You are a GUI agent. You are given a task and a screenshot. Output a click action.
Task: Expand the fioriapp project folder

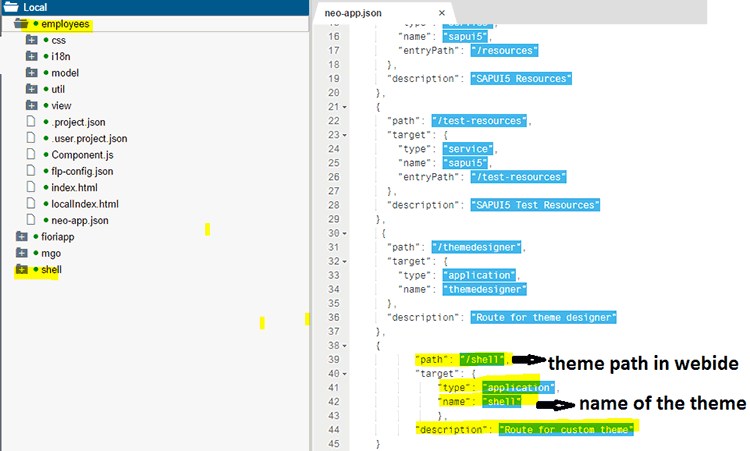pyautogui.click(x=21, y=237)
